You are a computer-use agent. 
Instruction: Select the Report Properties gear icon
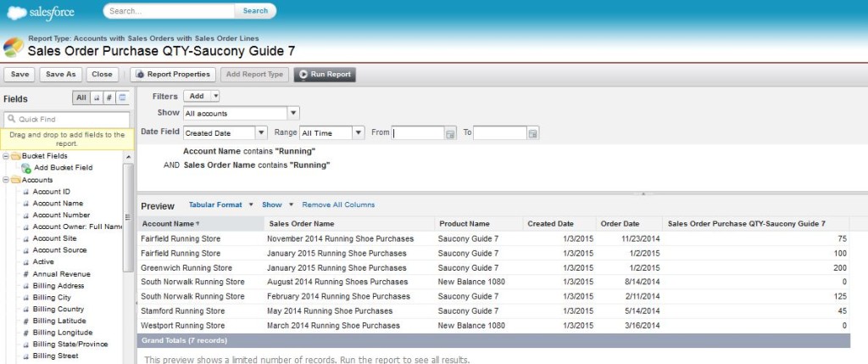140,74
